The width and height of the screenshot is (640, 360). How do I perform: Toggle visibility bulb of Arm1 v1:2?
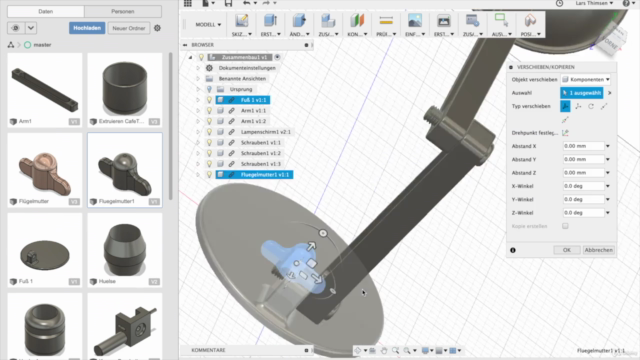coord(209,121)
